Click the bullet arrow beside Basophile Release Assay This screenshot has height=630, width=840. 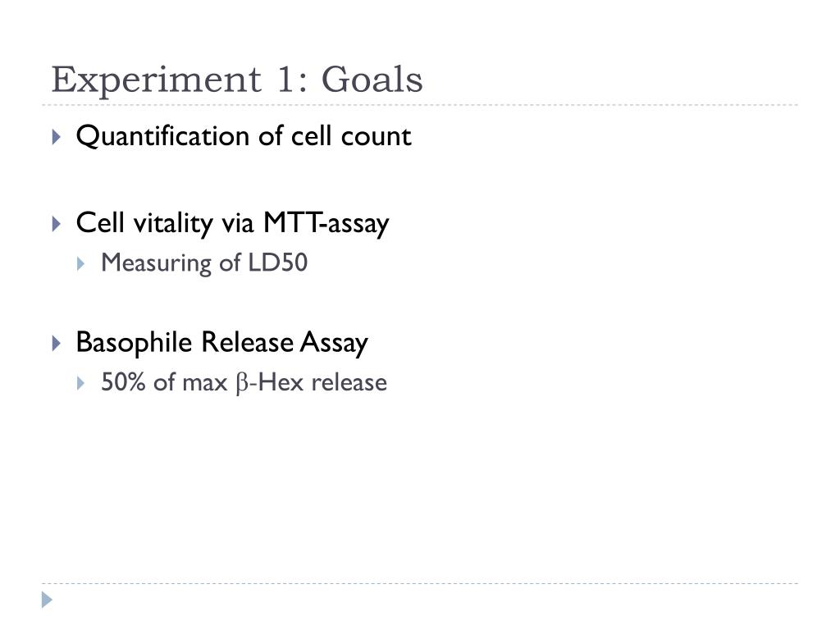(x=57, y=343)
